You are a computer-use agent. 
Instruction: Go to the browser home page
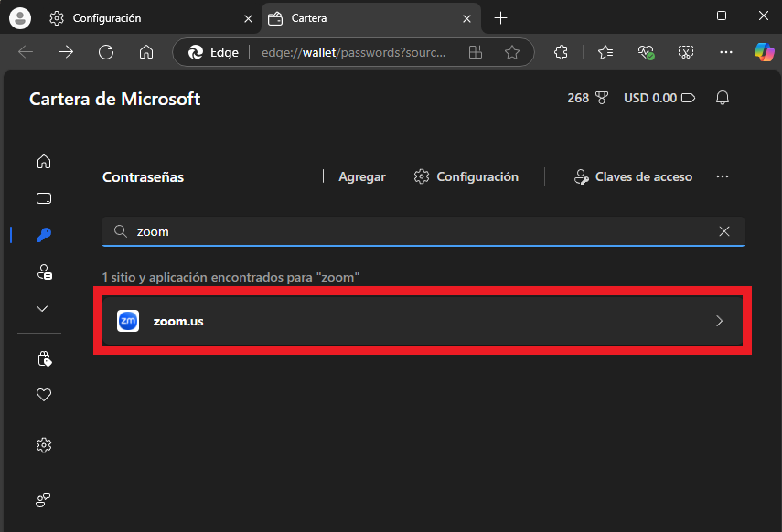tap(146, 52)
